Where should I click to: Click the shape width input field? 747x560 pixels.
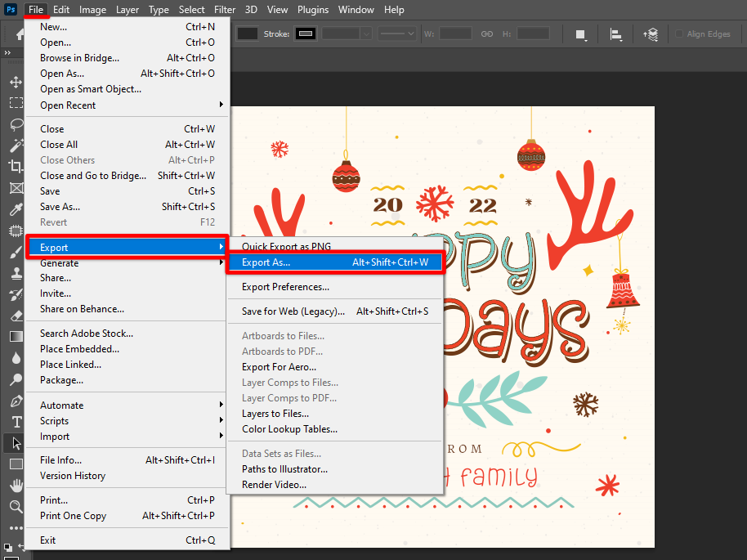455,34
